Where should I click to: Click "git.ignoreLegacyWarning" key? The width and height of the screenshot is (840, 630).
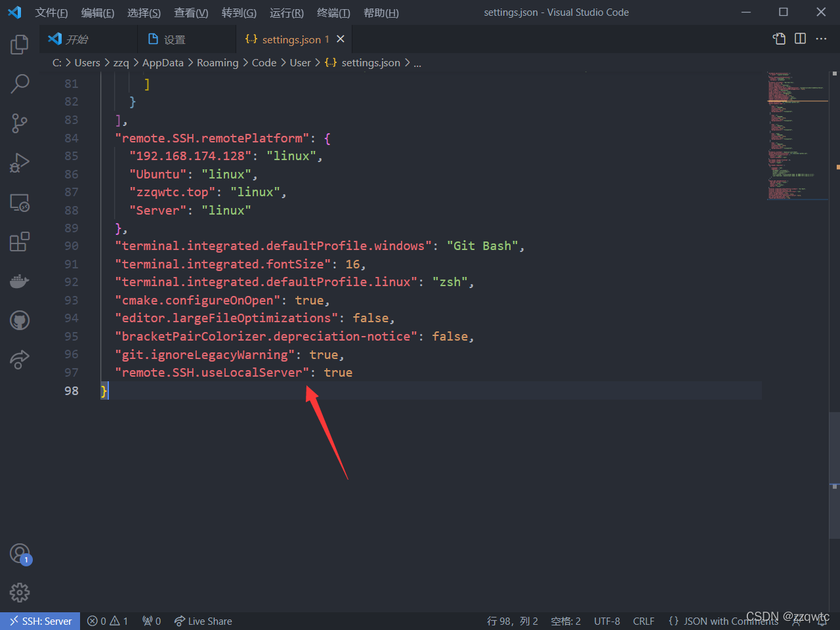pyautogui.click(x=205, y=354)
